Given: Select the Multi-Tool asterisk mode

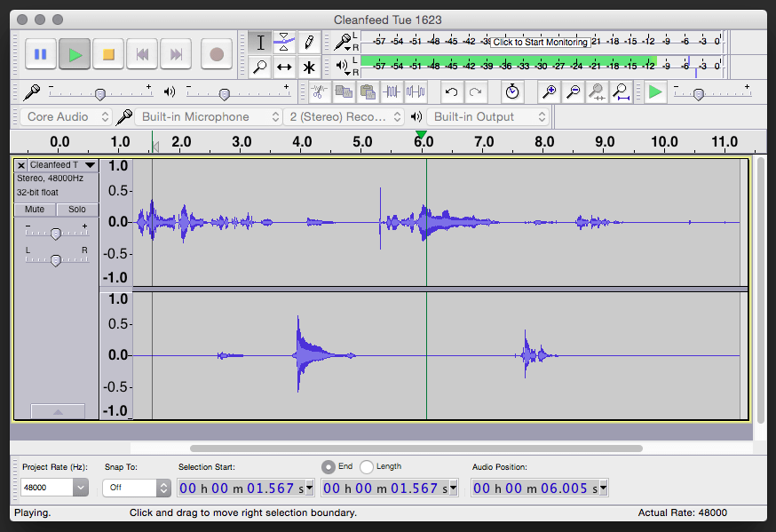Looking at the screenshot, I should pos(309,67).
